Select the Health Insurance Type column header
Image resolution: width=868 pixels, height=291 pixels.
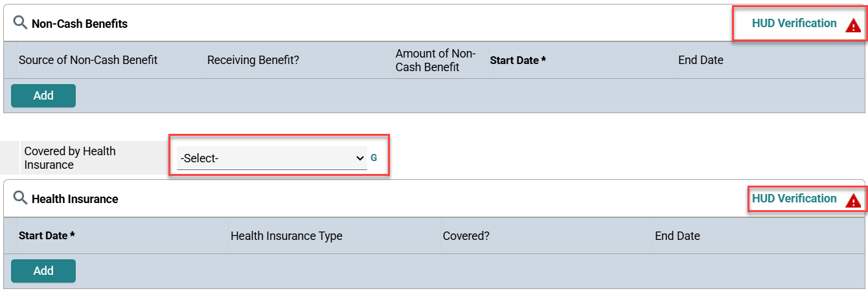(x=286, y=236)
